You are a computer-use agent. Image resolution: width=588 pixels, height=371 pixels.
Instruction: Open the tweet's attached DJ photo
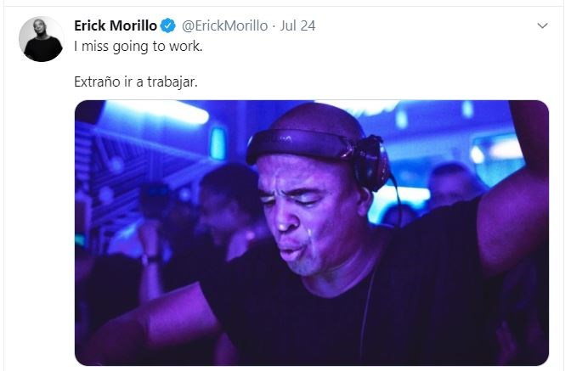click(x=312, y=233)
